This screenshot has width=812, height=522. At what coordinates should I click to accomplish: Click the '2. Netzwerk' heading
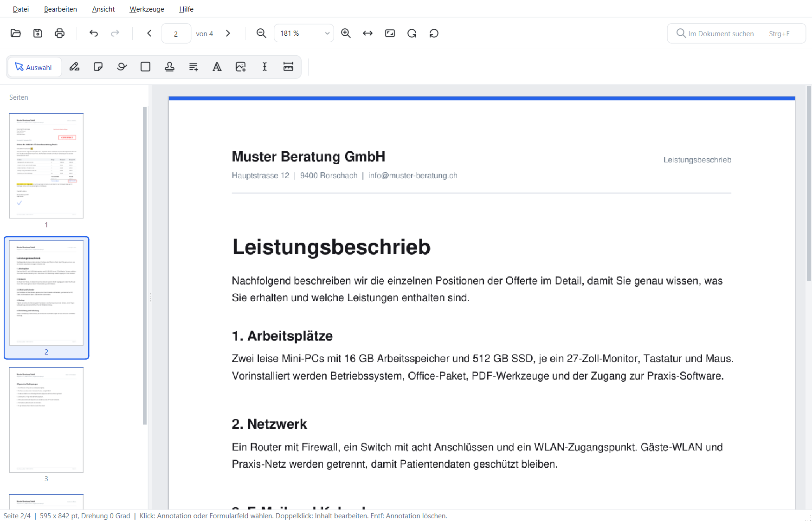click(x=269, y=424)
